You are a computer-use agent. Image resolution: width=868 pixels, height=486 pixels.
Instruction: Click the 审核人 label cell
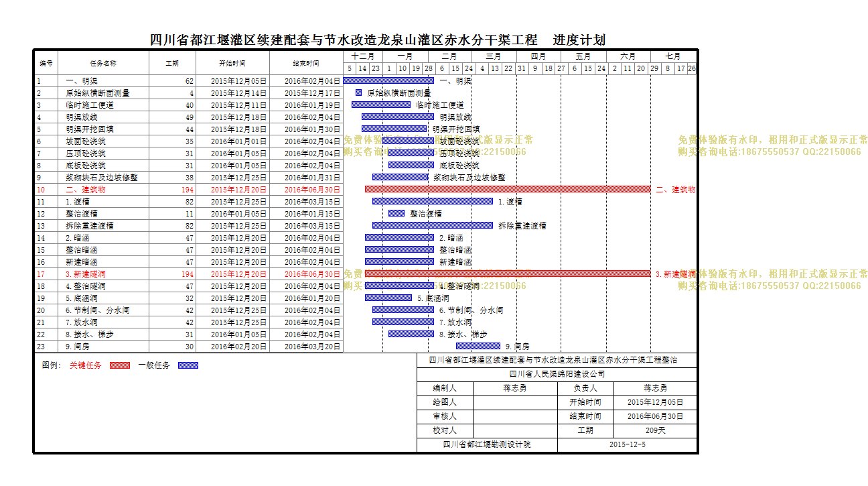pos(445,416)
